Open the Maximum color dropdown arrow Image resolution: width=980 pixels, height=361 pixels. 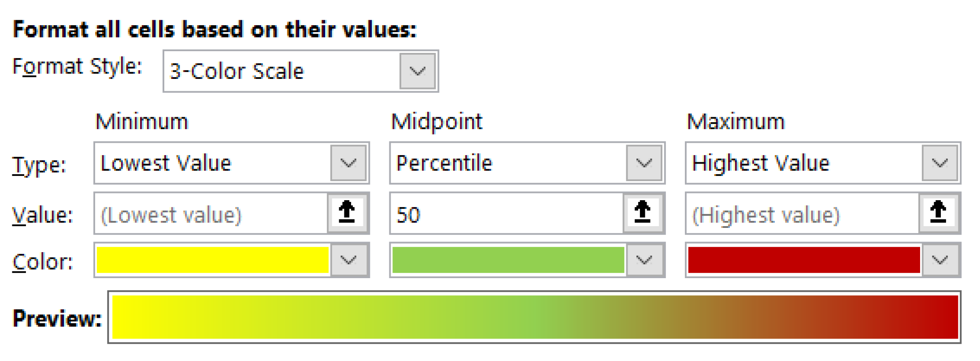(x=939, y=260)
